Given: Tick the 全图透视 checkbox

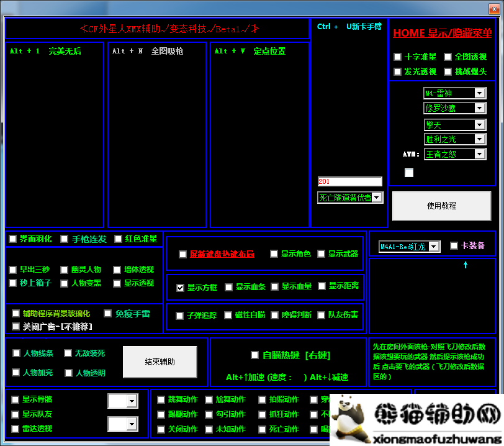Looking at the screenshot, I should tap(448, 57).
